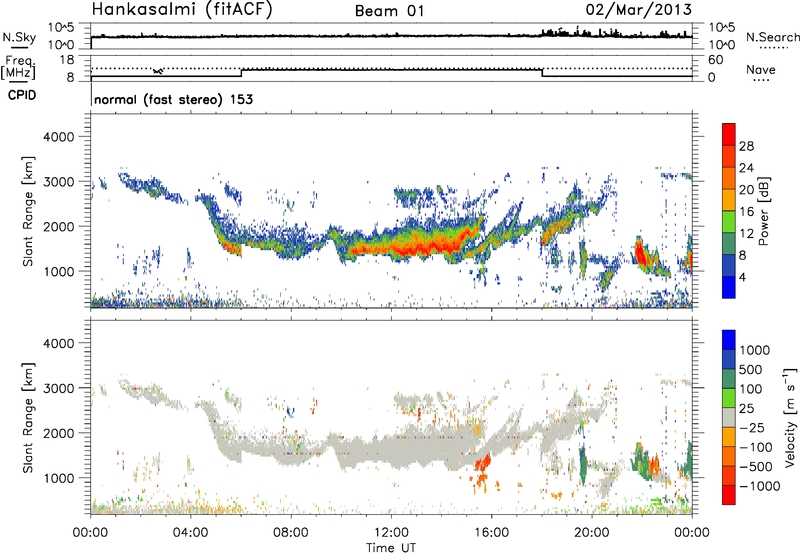Click the Hankasalmi (fitACF) plot title

[182, 10]
